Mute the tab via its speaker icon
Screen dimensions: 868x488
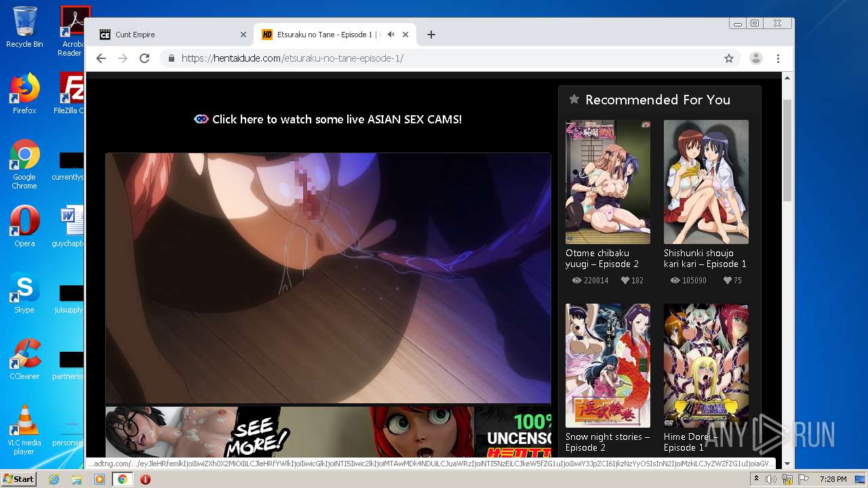(x=391, y=35)
